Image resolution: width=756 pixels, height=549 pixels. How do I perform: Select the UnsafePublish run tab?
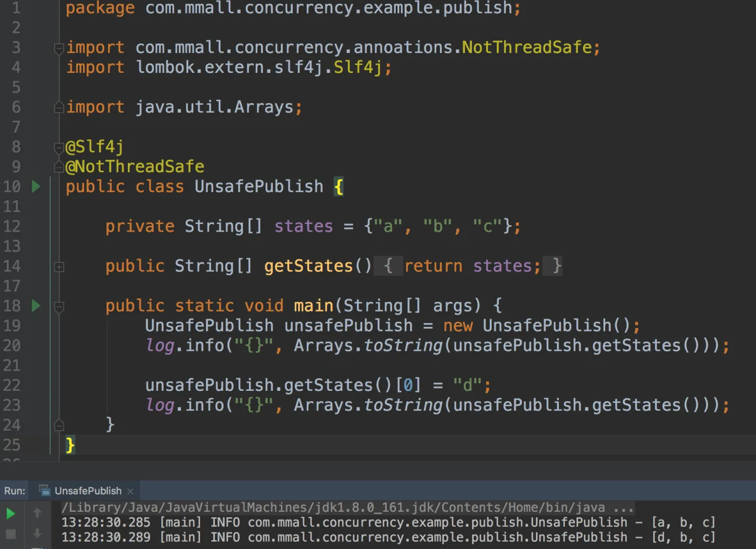pyautogui.click(x=87, y=491)
